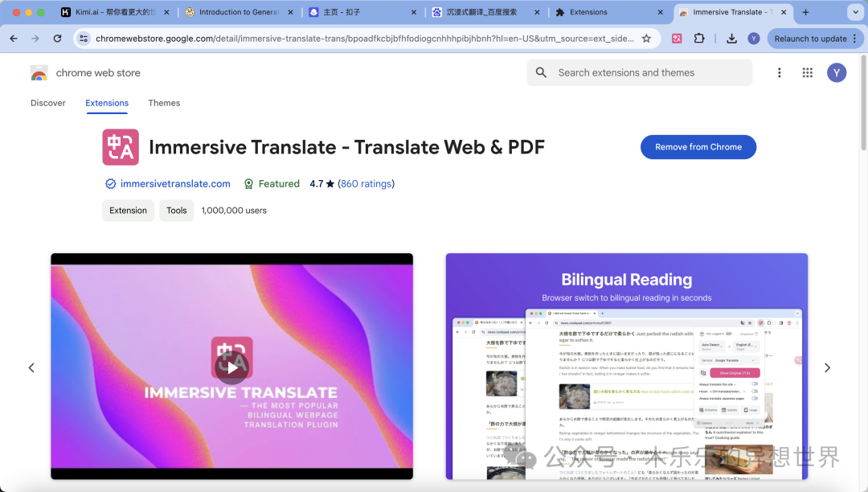Bookmark this page with the star icon
The height and width of the screenshot is (492, 868).
[646, 39]
